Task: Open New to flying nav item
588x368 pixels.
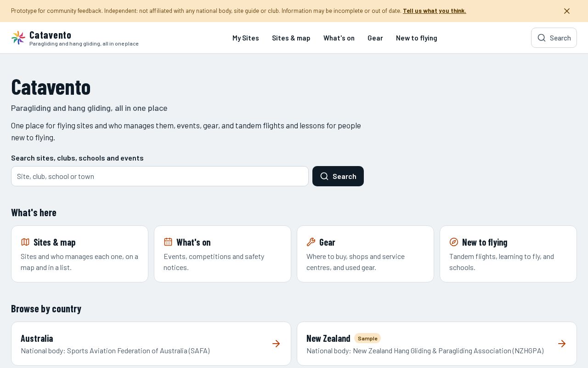Action: pos(417,38)
